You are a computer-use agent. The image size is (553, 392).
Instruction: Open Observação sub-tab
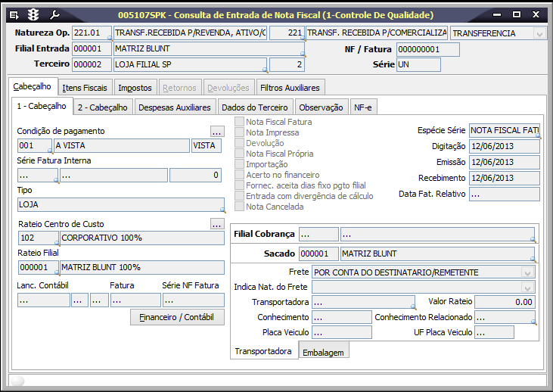click(321, 107)
